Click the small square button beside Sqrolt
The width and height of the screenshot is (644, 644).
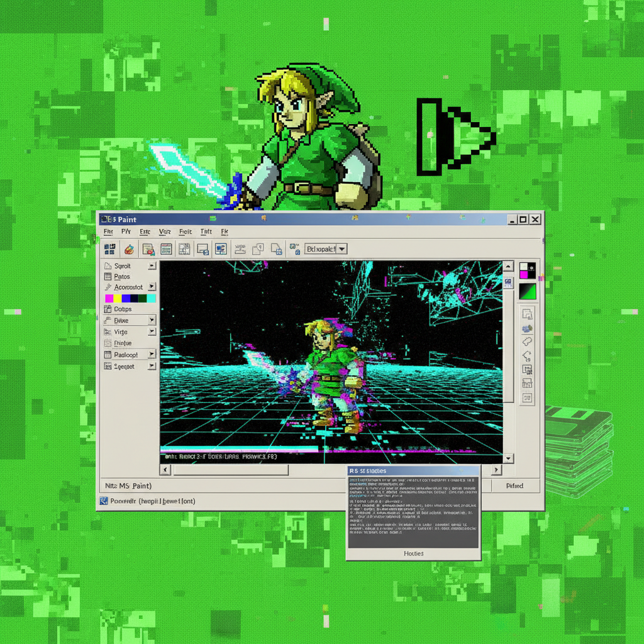pos(152,266)
